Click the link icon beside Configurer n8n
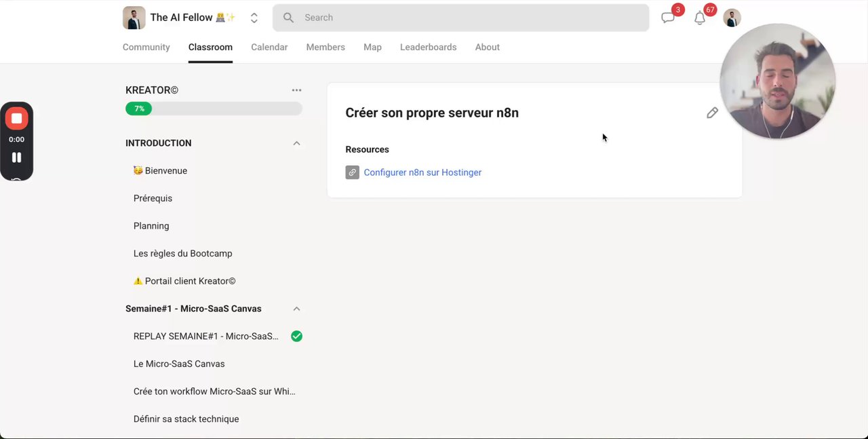The width and height of the screenshot is (868, 439). click(352, 172)
